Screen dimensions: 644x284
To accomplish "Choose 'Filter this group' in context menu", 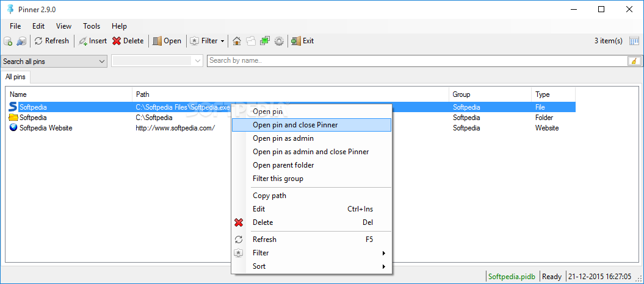I will 311,179.
